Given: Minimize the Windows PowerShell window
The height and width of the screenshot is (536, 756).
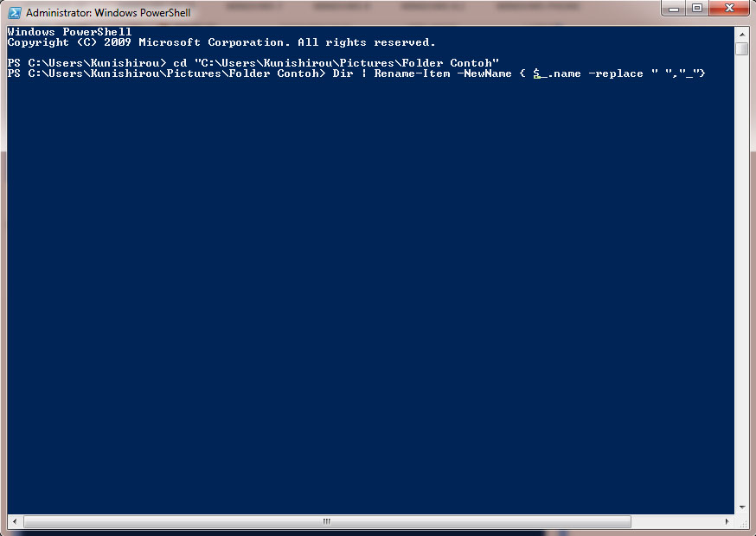Looking at the screenshot, I should click(x=675, y=10).
